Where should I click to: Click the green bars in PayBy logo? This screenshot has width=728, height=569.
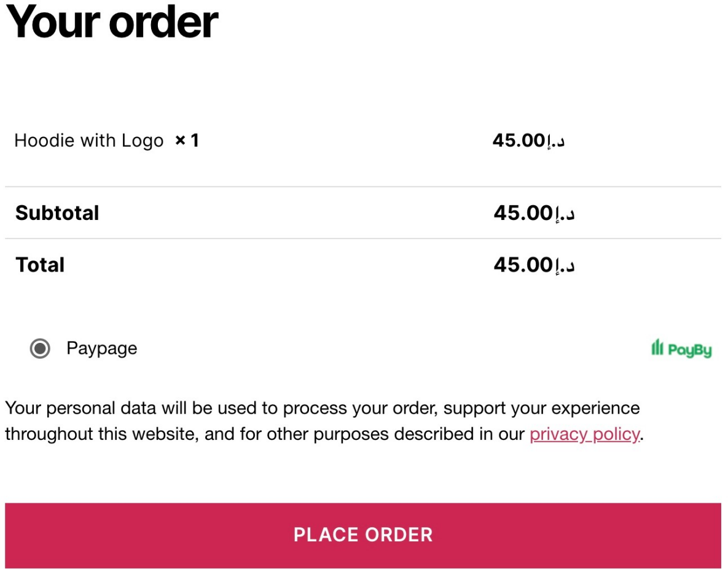pyautogui.click(x=657, y=348)
